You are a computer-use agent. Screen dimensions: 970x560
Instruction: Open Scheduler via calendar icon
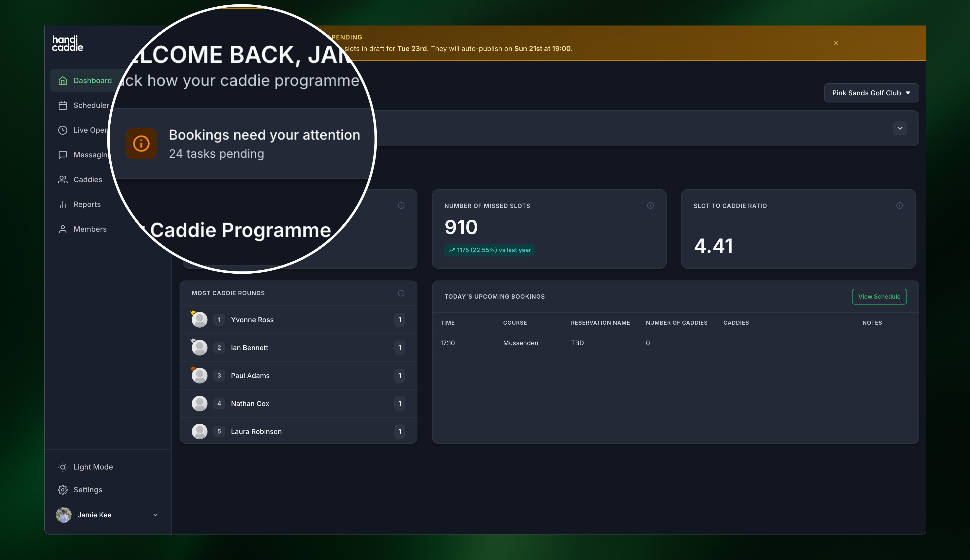(x=63, y=105)
